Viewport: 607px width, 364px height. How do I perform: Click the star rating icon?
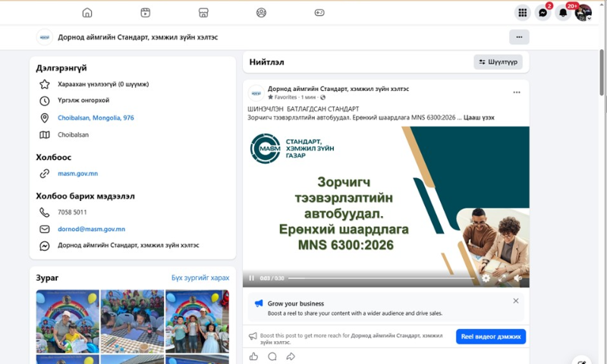pyautogui.click(x=45, y=84)
